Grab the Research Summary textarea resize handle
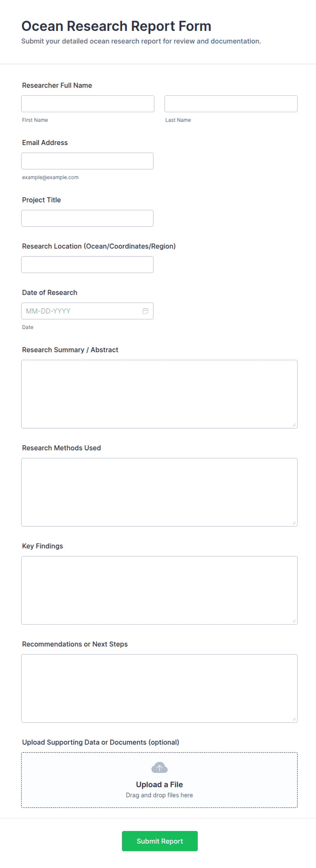 coord(294,425)
